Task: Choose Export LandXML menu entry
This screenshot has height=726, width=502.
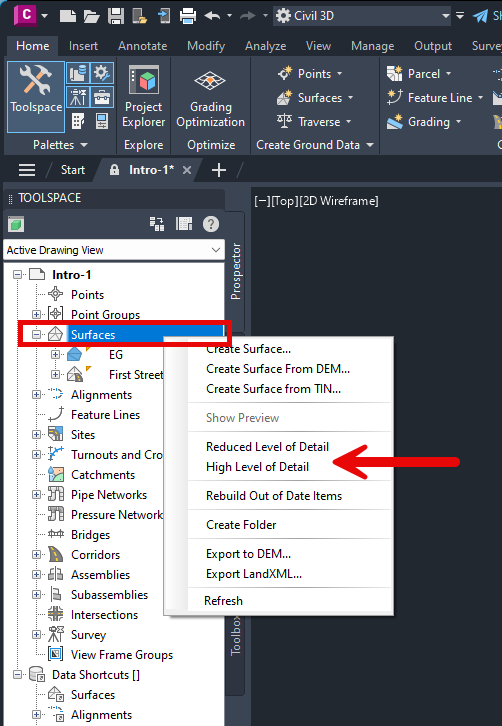Action: coord(254,574)
